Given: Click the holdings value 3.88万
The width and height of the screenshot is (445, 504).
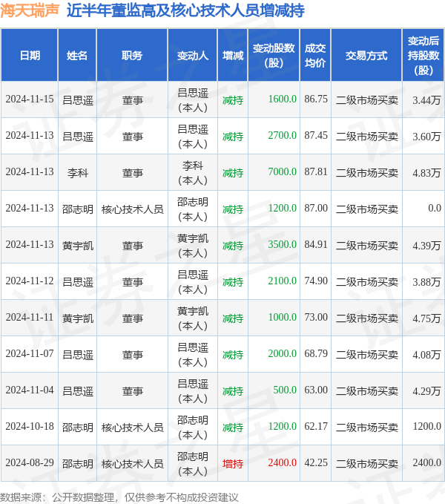Looking at the screenshot, I should 426,281.
